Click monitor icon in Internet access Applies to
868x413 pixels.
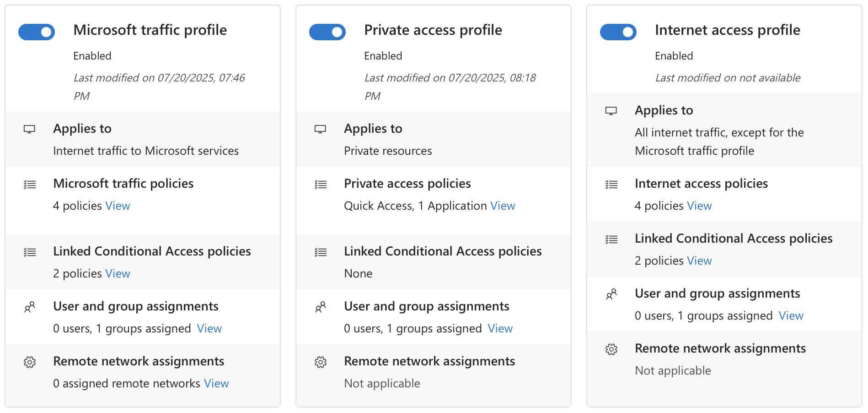pyautogui.click(x=611, y=111)
